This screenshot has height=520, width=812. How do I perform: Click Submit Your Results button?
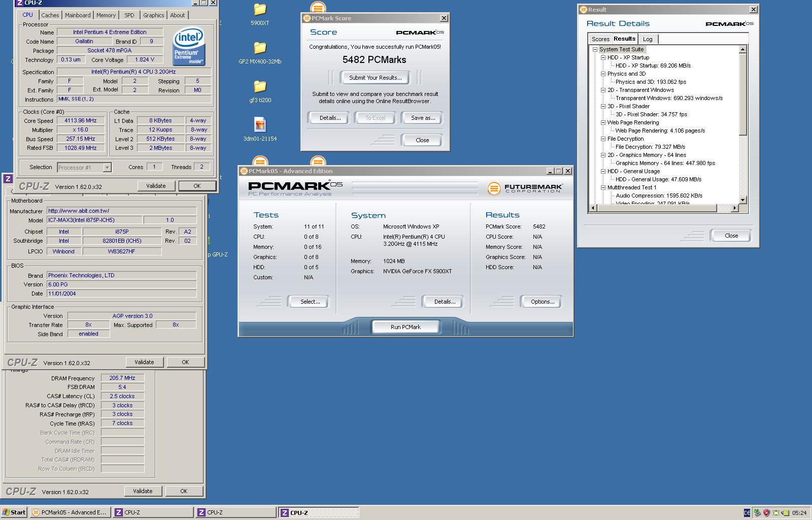(375, 78)
